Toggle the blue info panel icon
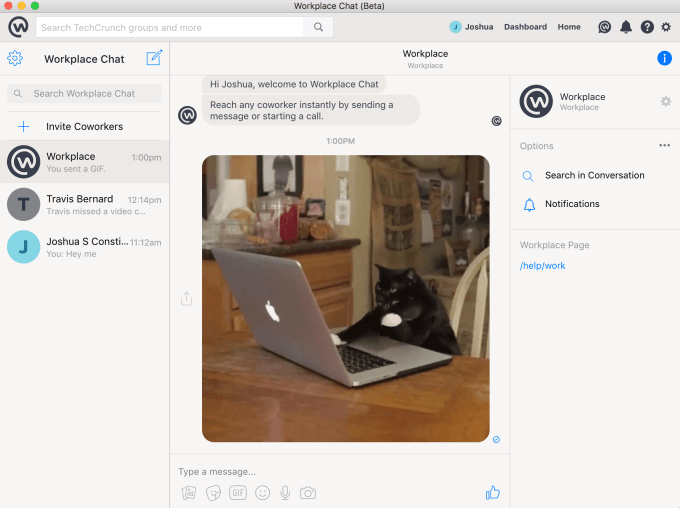This screenshot has height=508, width=680. tap(664, 58)
